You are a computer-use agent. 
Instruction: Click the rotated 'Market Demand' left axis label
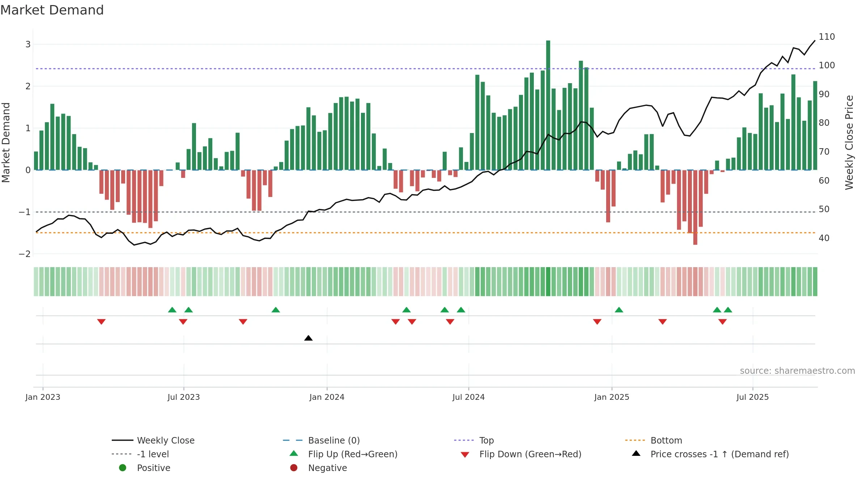(6, 142)
